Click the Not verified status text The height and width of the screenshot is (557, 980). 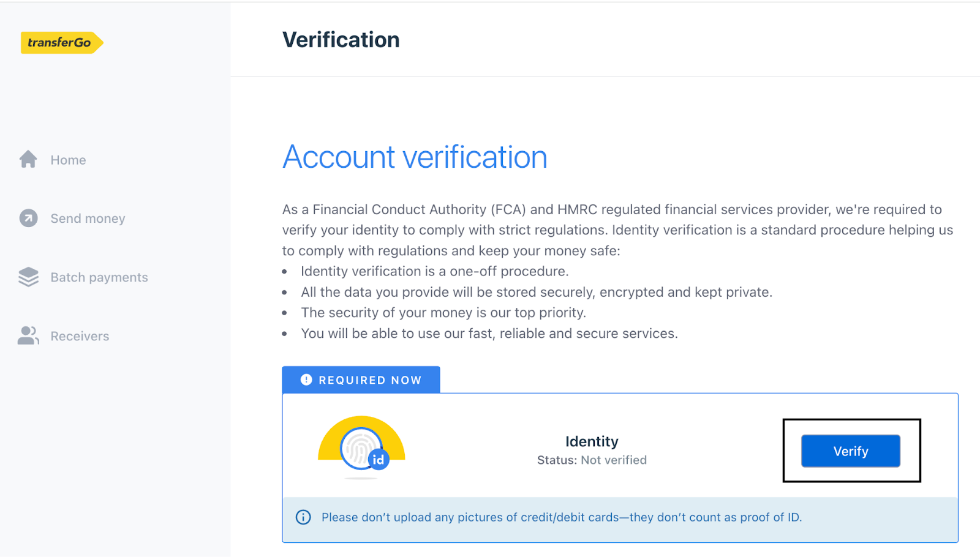click(x=614, y=460)
